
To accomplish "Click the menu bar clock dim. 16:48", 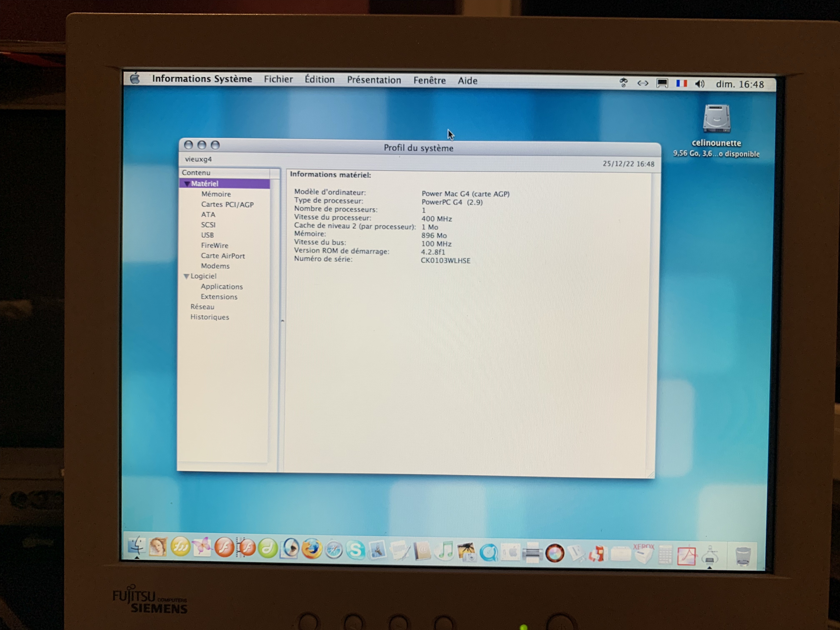I will (x=740, y=84).
